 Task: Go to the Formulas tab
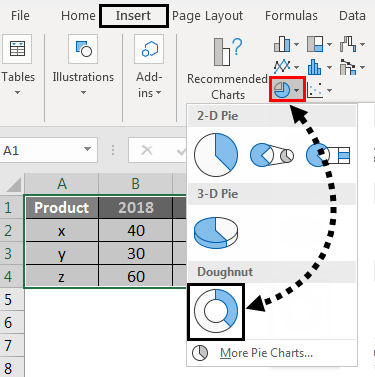pyautogui.click(x=291, y=16)
